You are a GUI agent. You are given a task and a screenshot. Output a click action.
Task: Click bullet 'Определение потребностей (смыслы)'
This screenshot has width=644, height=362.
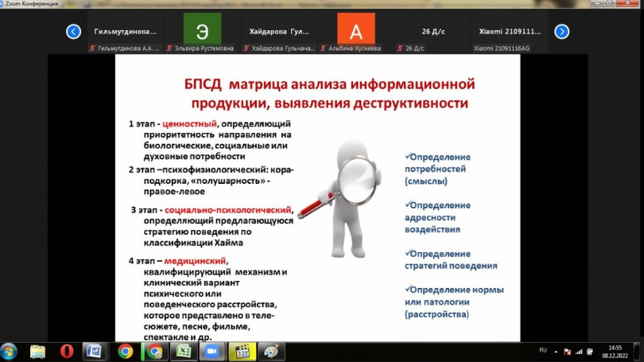[437, 169]
